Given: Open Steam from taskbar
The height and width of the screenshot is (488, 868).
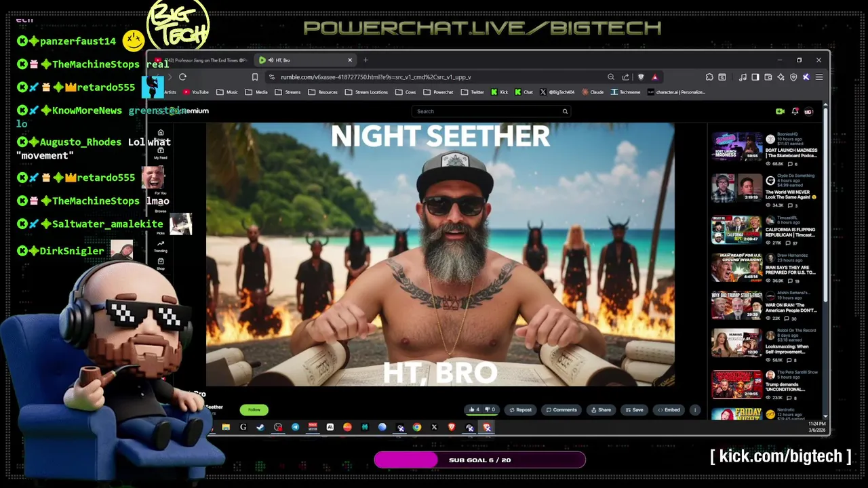Looking at the screenshot, I should pyautogui.click(x=260, y=427).
